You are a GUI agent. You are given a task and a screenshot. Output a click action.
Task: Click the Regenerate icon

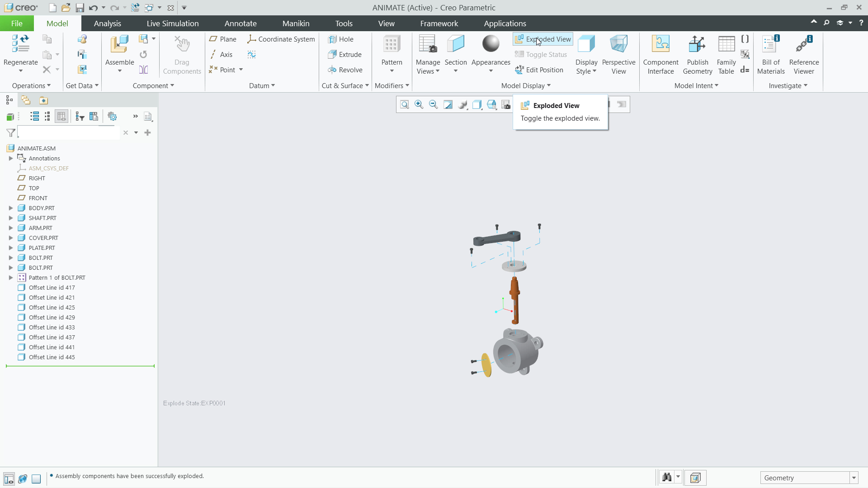pos(20,44)
